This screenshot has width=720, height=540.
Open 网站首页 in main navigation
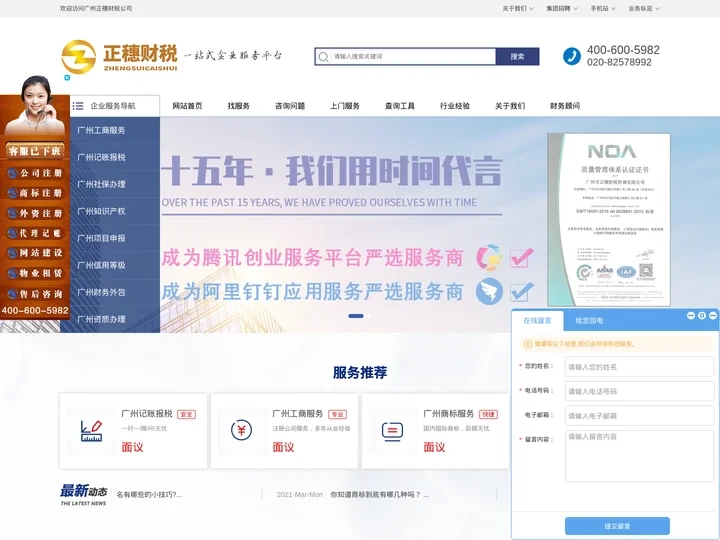[187, 106]
